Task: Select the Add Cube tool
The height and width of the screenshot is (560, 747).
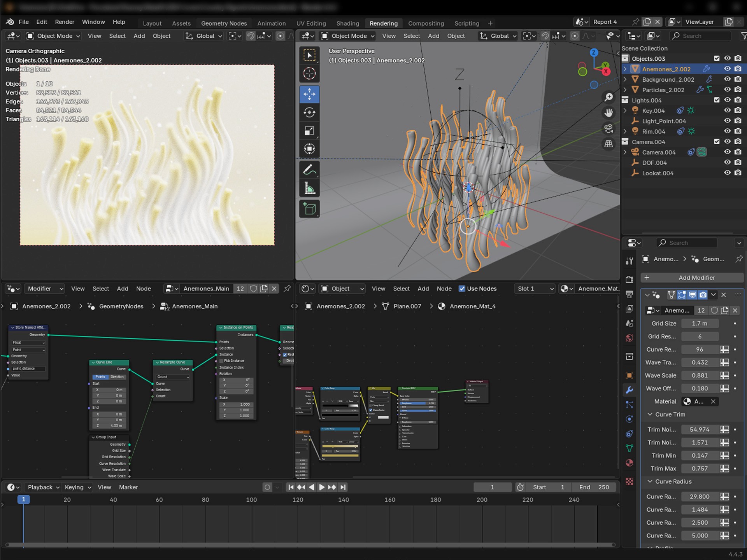Action: coord(309,209)
